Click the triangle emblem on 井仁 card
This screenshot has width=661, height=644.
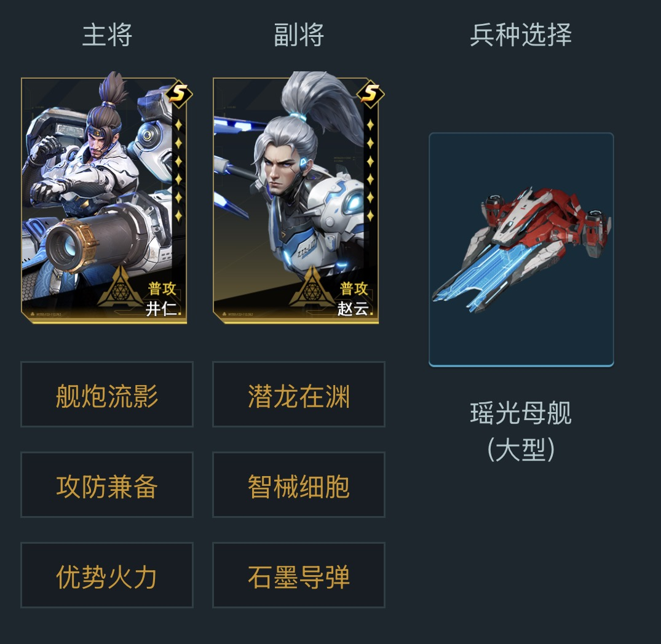tap(120, 287)
